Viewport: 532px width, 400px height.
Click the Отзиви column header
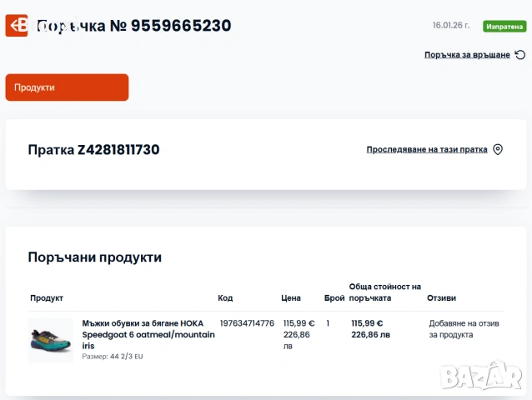click(441, 298)
